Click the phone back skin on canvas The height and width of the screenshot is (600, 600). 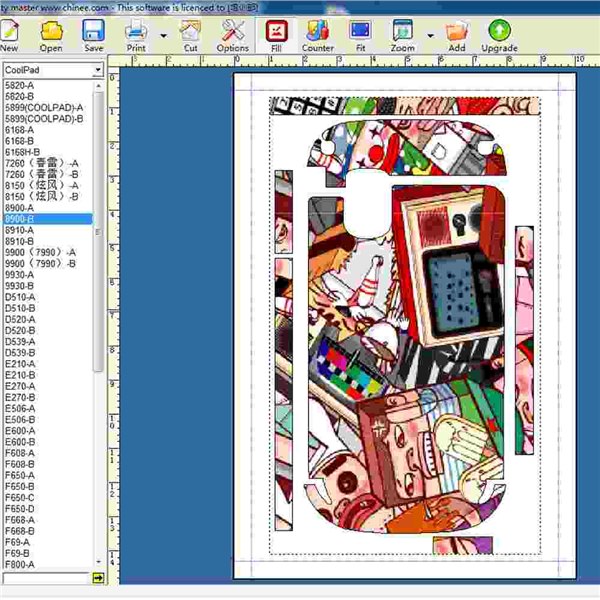coord(406,358)
